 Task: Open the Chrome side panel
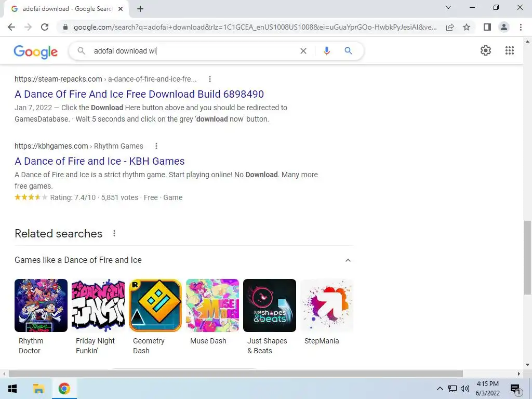487,27
